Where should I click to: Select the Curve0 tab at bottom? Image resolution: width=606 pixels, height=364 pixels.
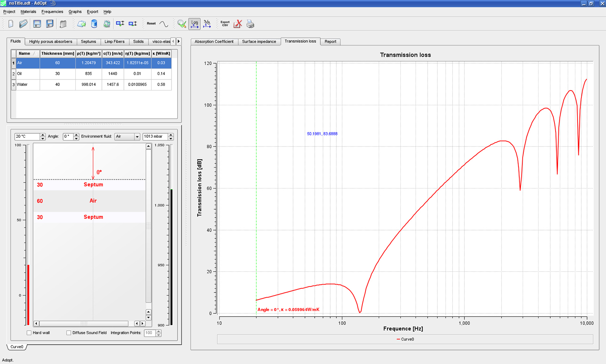(17, 347)
